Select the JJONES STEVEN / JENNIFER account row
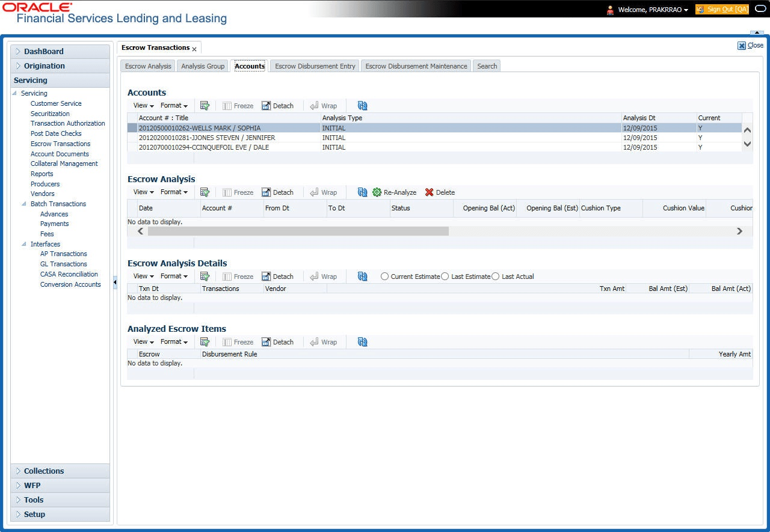 tap(434, 138)
